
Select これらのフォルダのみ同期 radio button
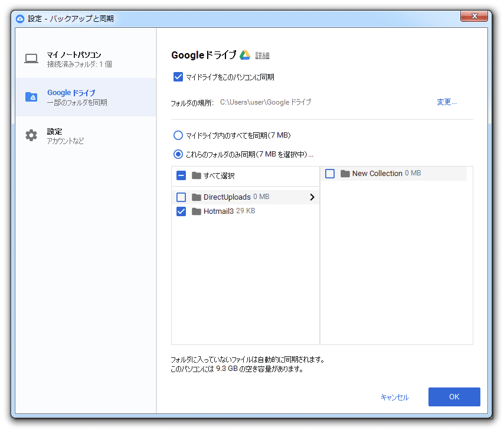pos(178,154)
